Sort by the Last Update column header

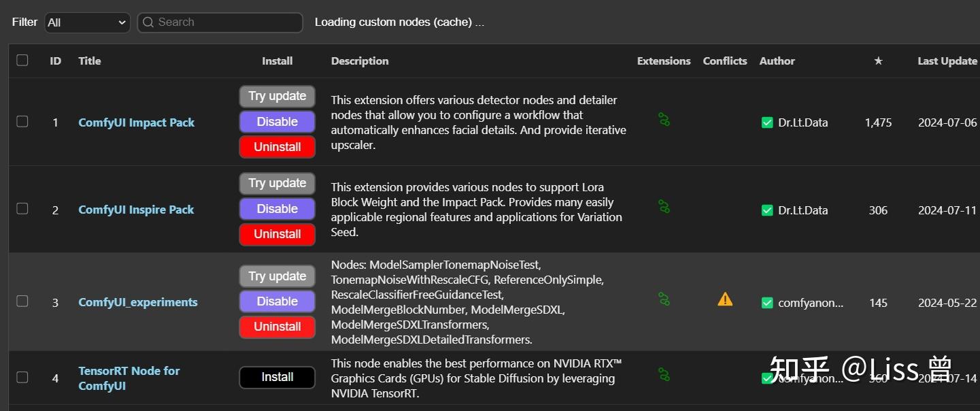point(947,61)
